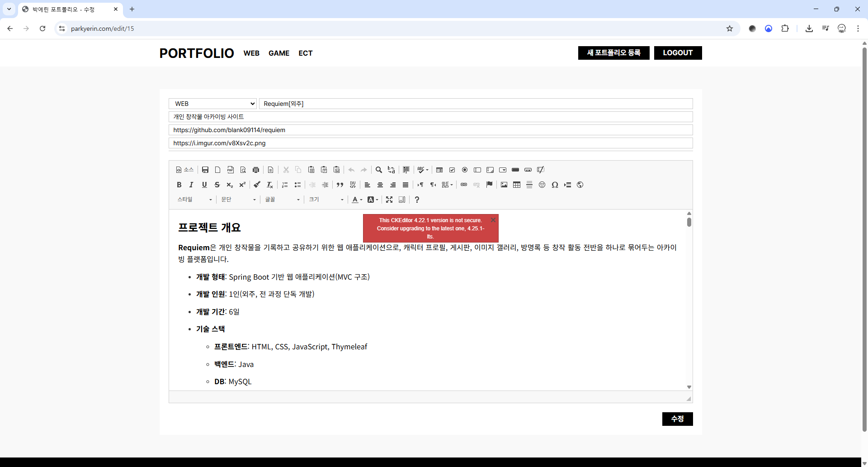Insert a checkbox form element
Screen dimensions: 868x467
tap(452, 170)
